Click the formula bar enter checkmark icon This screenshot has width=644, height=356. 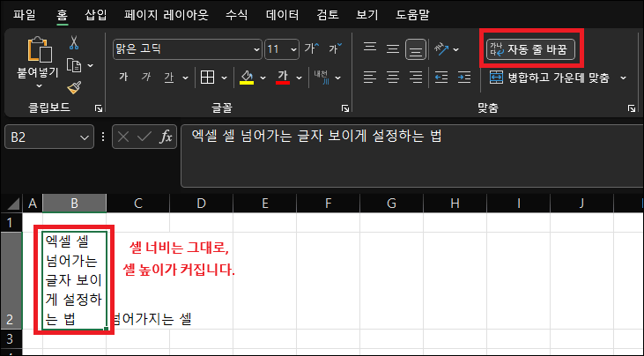tap(144, 137)
